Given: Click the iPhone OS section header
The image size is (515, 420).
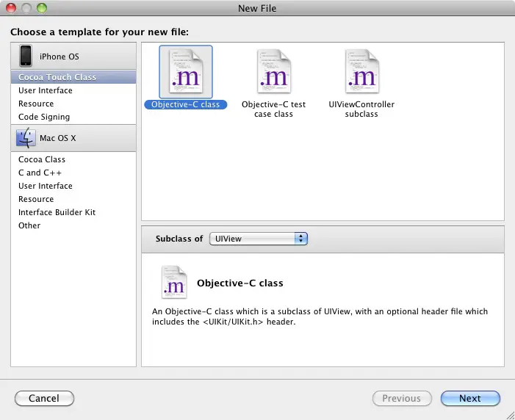Looking at the screenshot, I should pyautogui.click(x=73, y=56).
